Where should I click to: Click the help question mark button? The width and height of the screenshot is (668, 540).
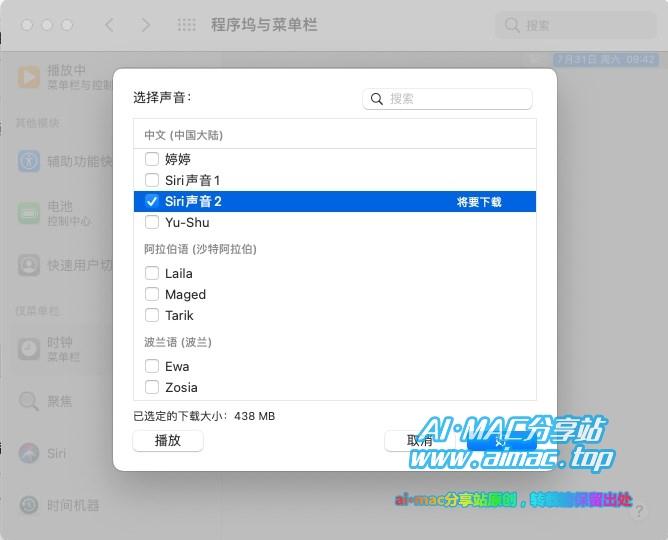pos(639,511)
